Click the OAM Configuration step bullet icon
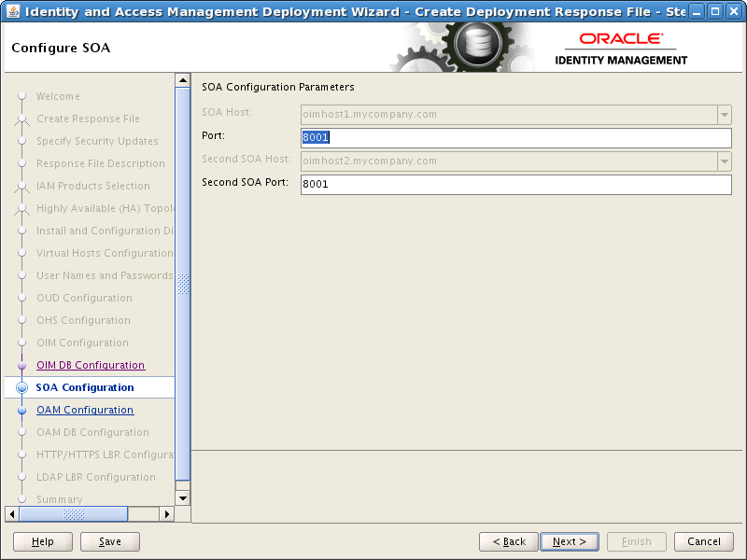747x560 pixels. coord(21,410)
